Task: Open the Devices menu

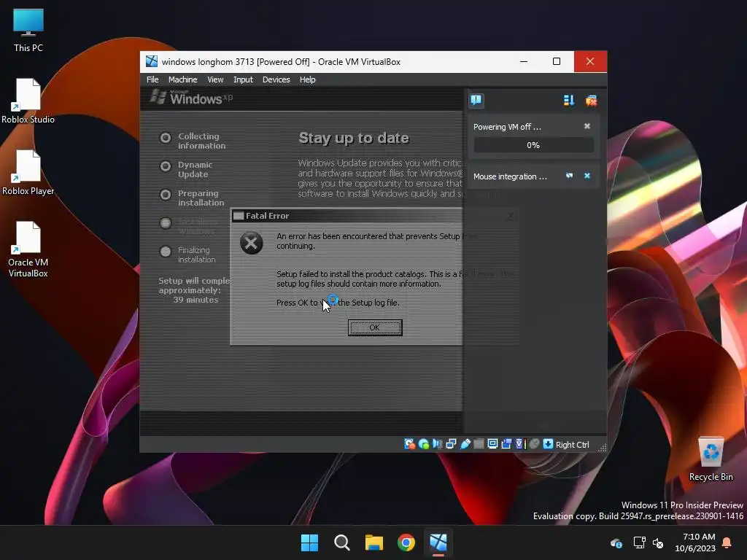Action: tap(276, 79)
